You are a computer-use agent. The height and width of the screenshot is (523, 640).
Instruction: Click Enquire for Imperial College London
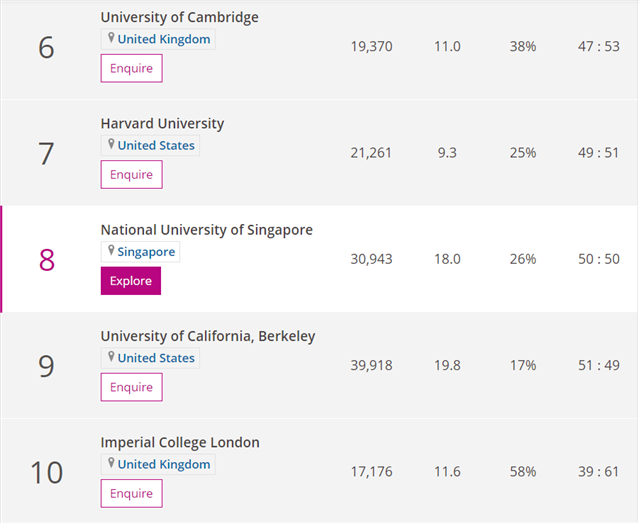coord(131,493)
